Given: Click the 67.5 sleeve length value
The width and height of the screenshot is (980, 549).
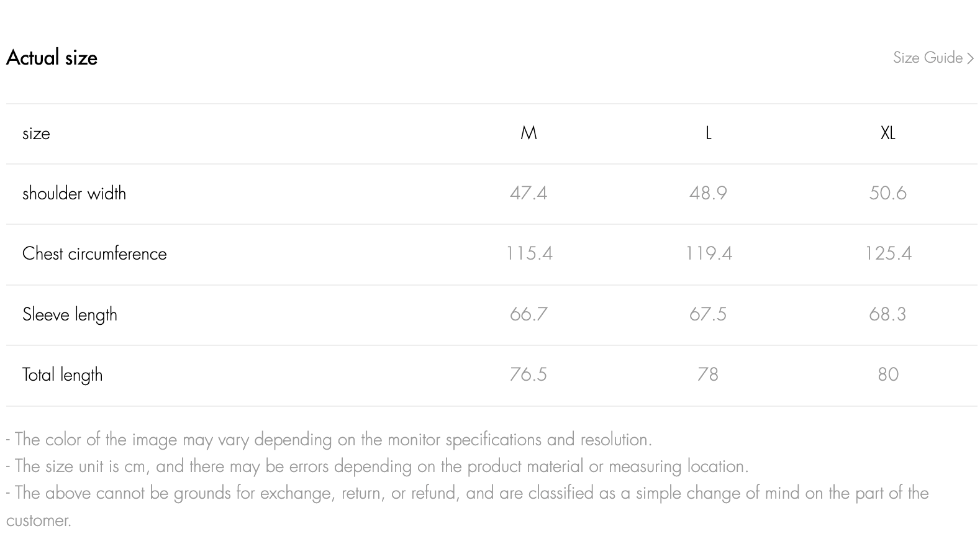Looking at the screenshot, I should [x=708, y=314].
